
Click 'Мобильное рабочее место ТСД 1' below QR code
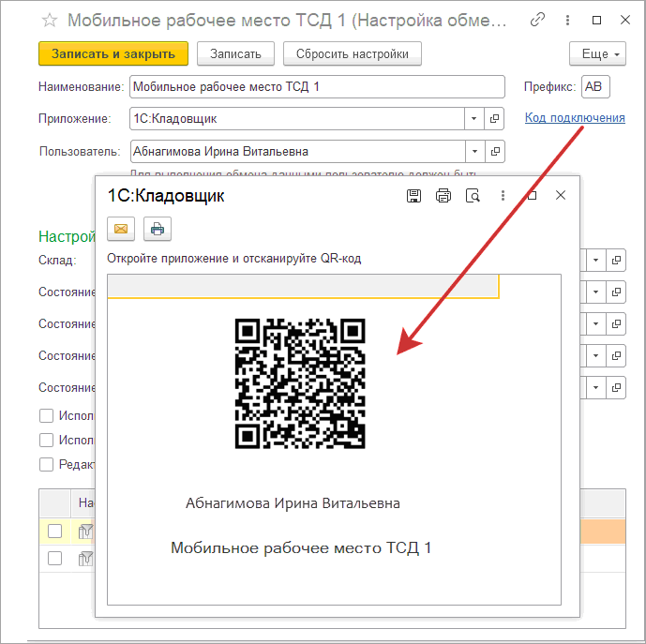click(x=301, y=548)
